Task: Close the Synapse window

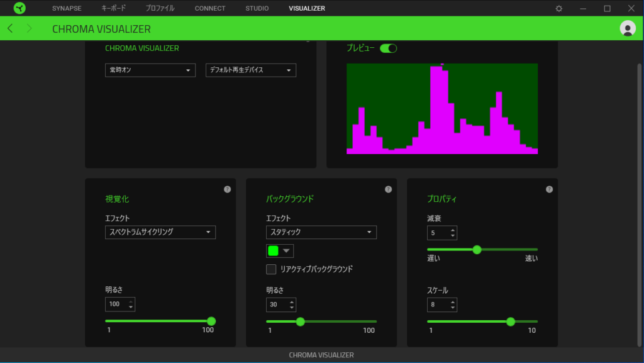Action: [x=631, y=8]
